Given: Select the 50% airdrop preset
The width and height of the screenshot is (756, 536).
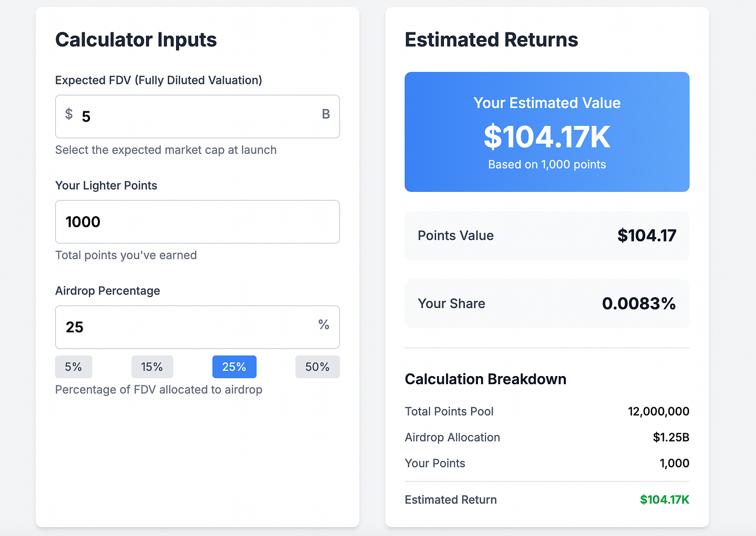Looking at the screenshot, I should (x=318, y=366).
